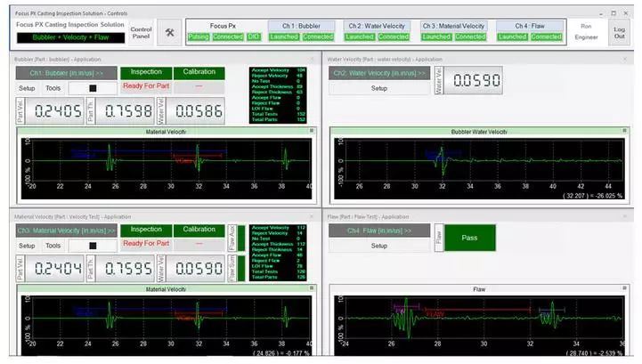Click the black square stop button in Bubbler panel

pos(92,88)
